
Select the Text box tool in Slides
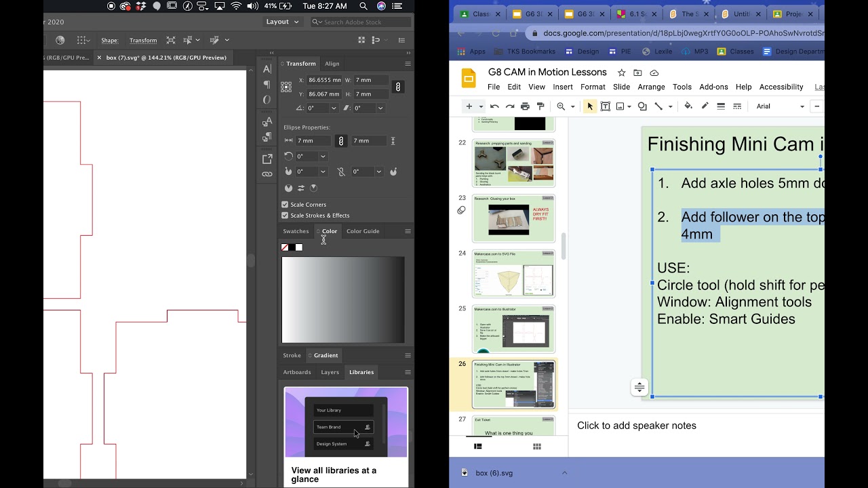click(606, 106)
